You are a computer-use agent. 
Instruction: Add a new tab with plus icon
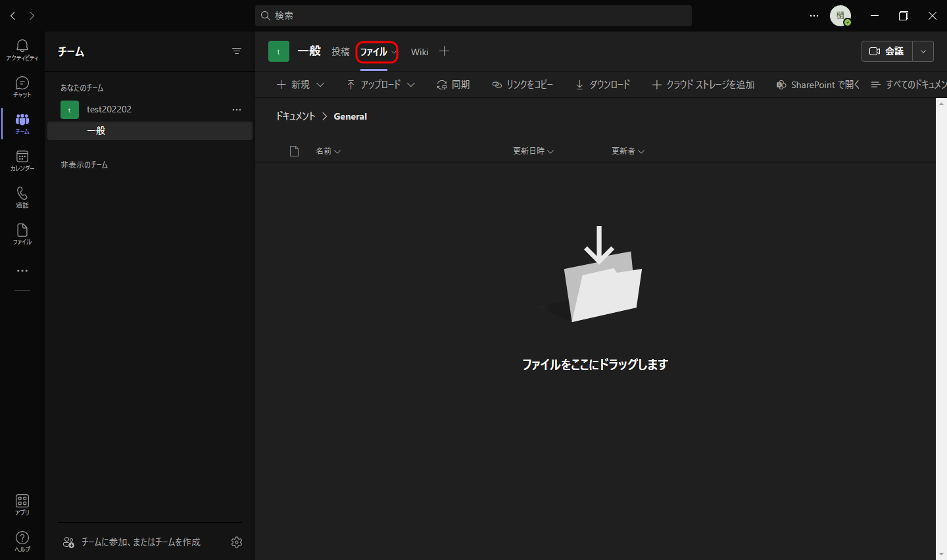[x=445, y=51]
